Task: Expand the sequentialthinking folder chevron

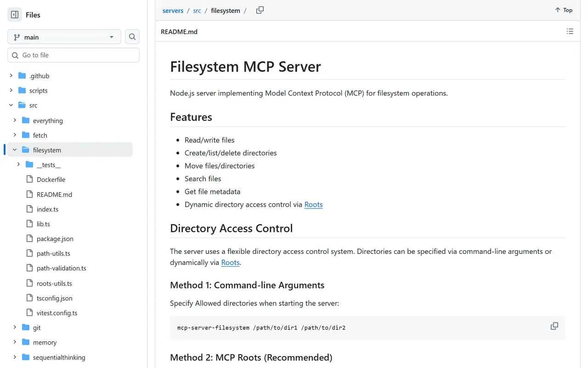Action: tap(15, 356)
